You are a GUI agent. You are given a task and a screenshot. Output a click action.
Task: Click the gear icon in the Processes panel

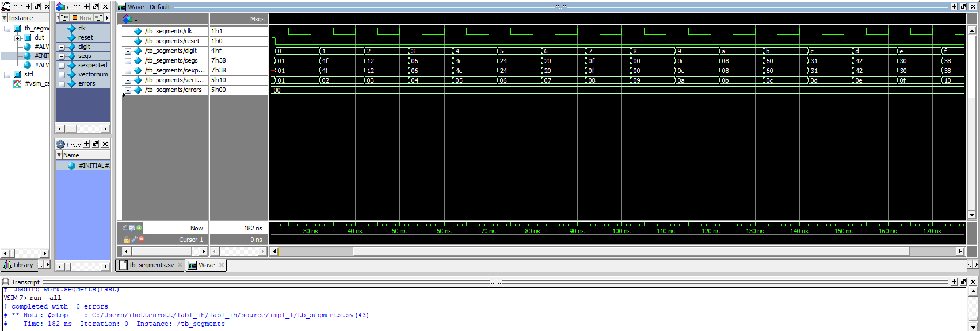point(60,144)
